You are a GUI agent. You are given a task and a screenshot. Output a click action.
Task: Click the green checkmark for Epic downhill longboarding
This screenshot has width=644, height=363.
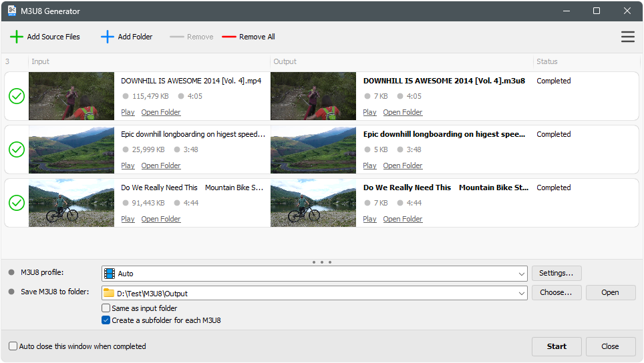click(17, 149)
